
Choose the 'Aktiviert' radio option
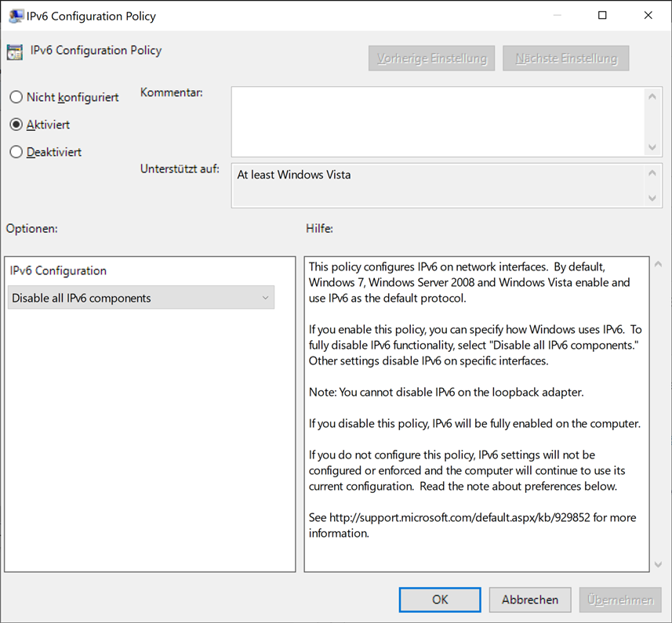pyautogui.click(x=16, y=125)
